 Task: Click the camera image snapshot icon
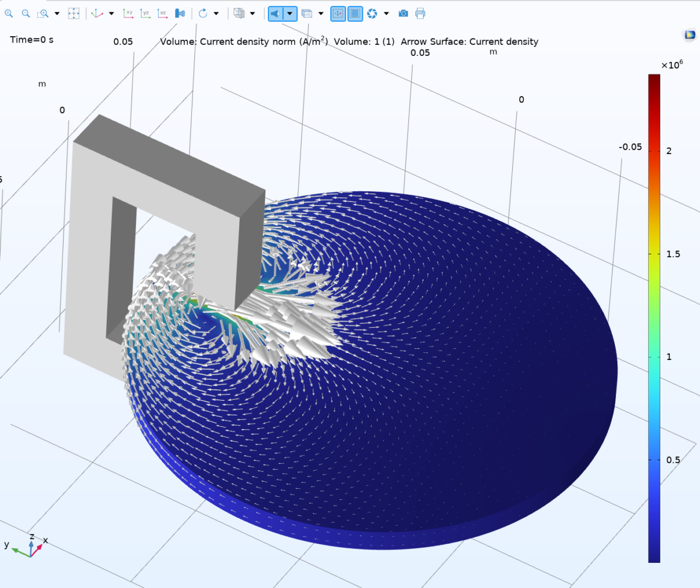click(x=403, y=13)
